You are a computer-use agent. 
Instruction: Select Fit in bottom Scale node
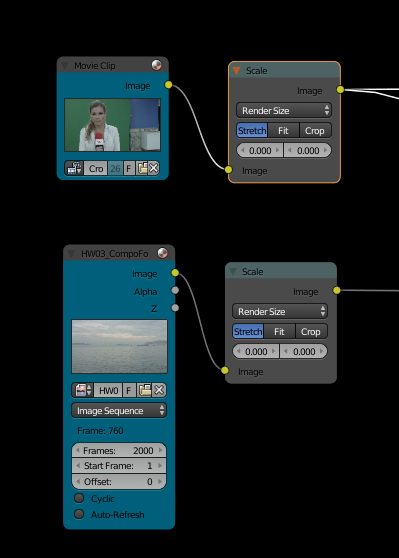[x=279, y=332]
